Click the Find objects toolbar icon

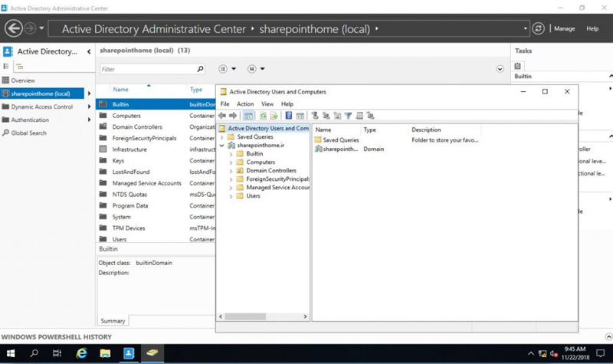(359, 116)
